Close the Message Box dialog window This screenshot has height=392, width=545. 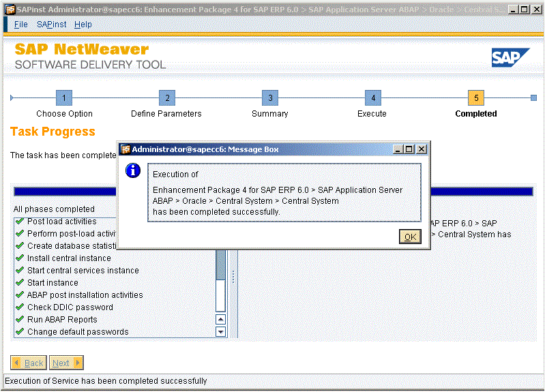pyautogui.click(x=422, y=149)
